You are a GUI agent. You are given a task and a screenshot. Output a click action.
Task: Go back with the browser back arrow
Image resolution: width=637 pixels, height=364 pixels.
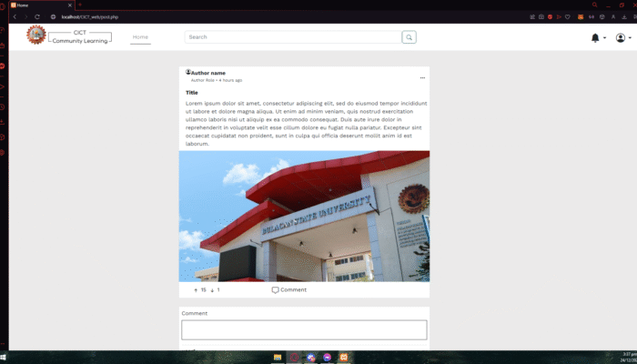(x=15, y=16)
